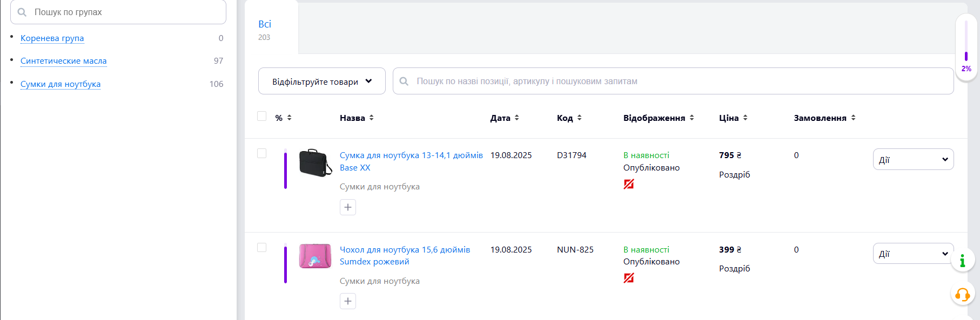The height and width of the screenshot is (320, 980).
Task: Sort by % column arrows
Action: [x=290, y=118]
